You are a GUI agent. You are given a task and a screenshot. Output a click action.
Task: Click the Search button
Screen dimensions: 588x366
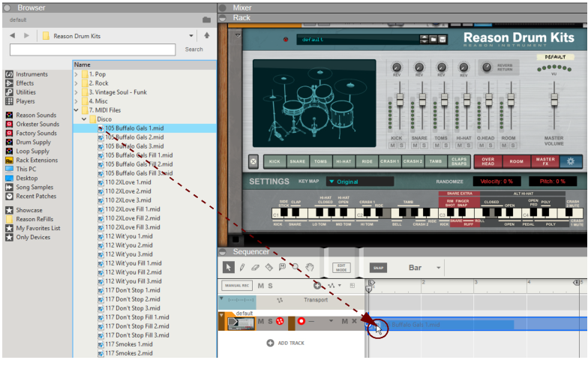point(193,49)
